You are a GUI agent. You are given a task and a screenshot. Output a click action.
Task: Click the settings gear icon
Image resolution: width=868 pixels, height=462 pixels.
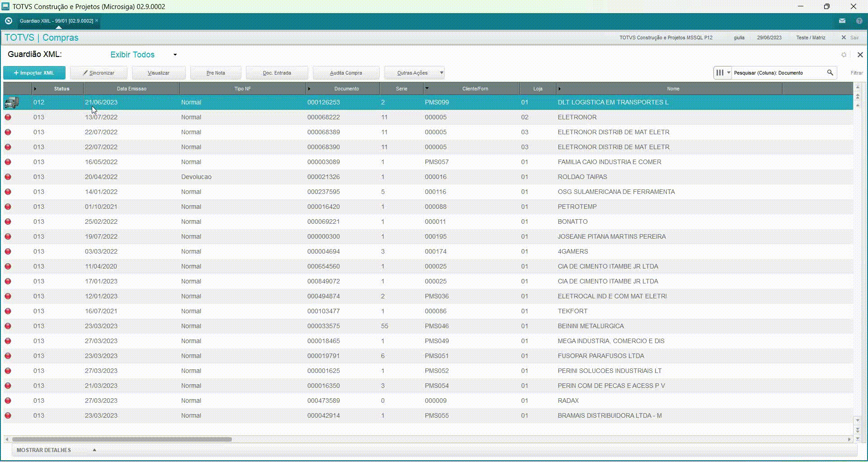tap(844, 55)
